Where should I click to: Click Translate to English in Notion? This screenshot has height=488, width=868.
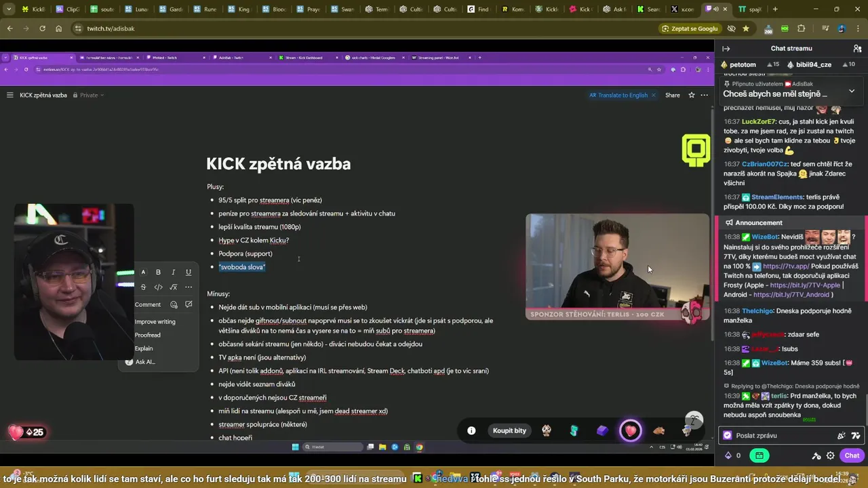click(618, 95)
